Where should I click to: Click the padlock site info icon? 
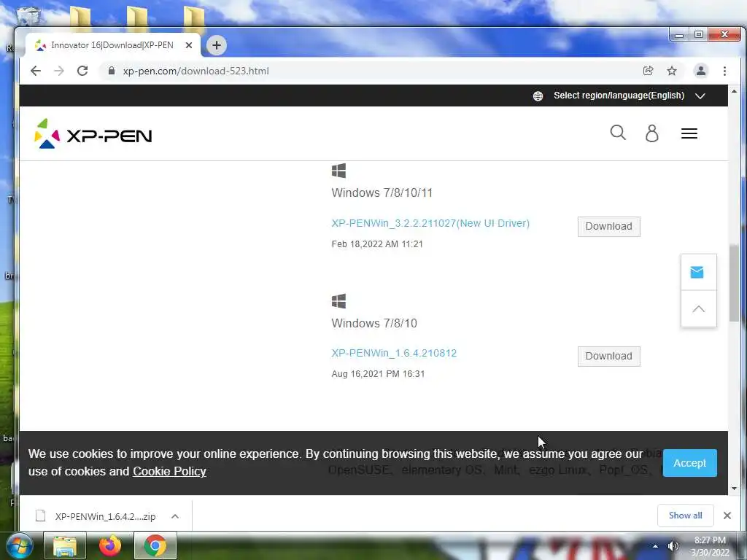(112, 71)
